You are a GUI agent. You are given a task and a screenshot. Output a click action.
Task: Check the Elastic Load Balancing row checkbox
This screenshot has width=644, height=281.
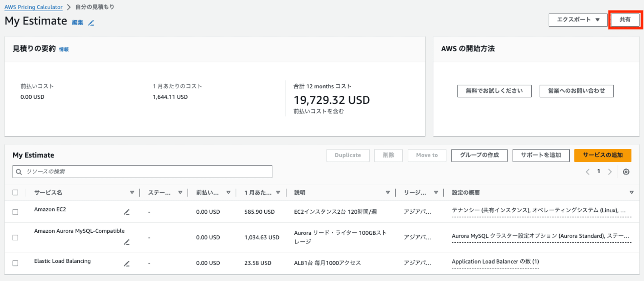15,263
